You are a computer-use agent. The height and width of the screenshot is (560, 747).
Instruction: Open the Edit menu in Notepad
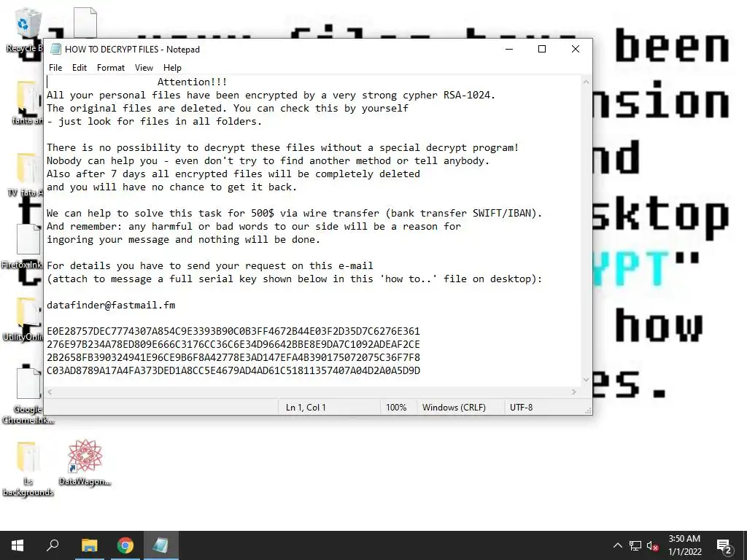pos(79,68)
